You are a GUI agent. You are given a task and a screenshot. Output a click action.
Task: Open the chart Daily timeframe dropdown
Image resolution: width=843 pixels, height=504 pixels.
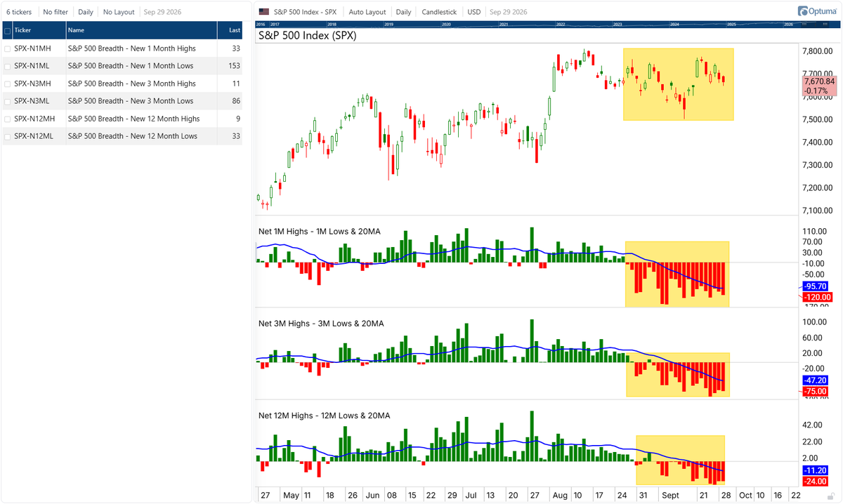click(403, 12)
